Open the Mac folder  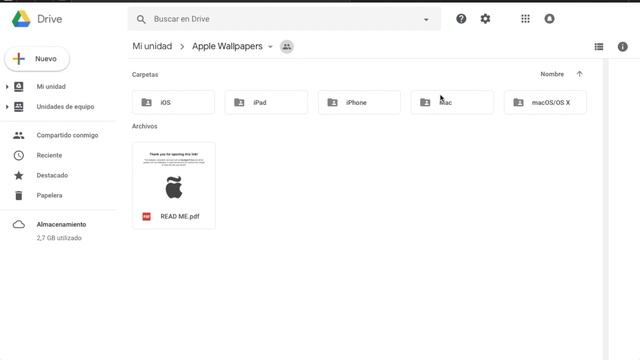click(x=452, y=102)
